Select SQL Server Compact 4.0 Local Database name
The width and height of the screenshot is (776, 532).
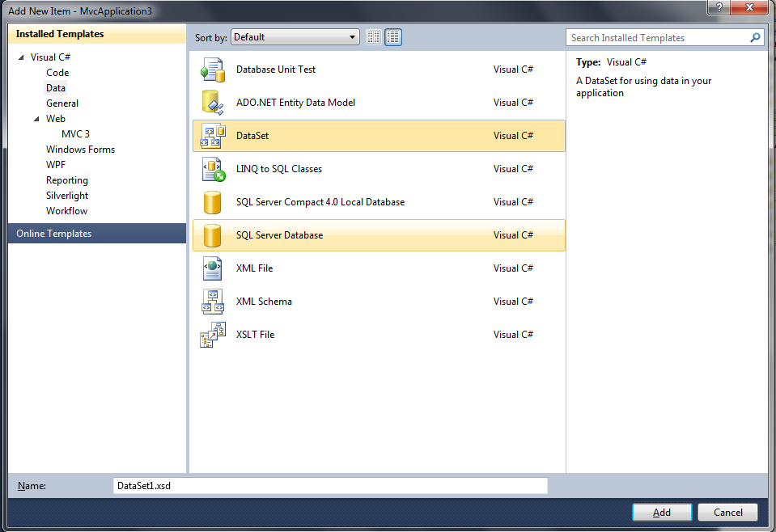point(320,202)
